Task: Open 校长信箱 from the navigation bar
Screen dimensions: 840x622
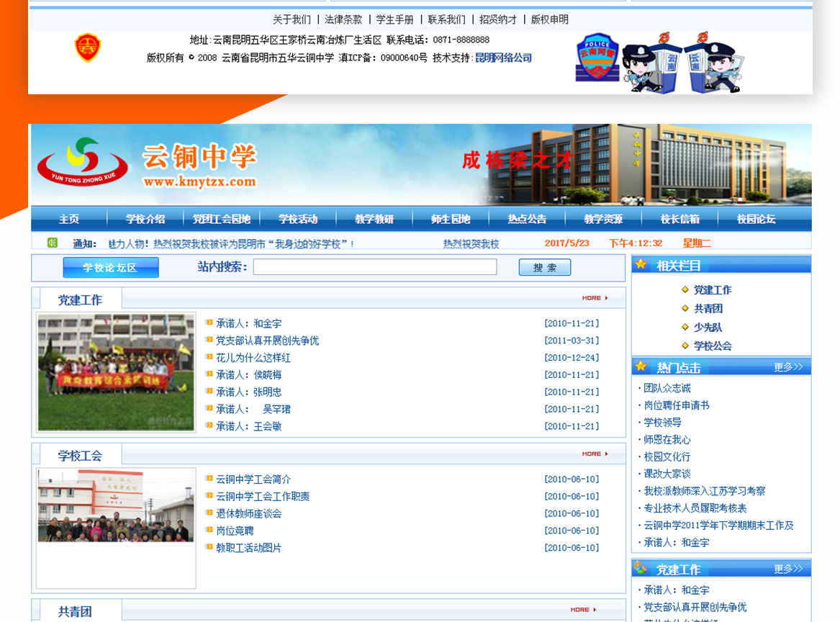Action: (x=679, y=219)
